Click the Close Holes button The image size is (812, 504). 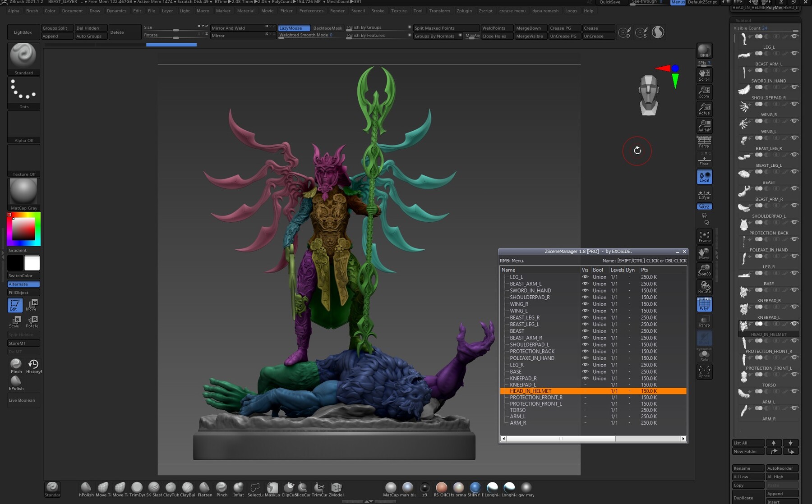pos(496,36)
